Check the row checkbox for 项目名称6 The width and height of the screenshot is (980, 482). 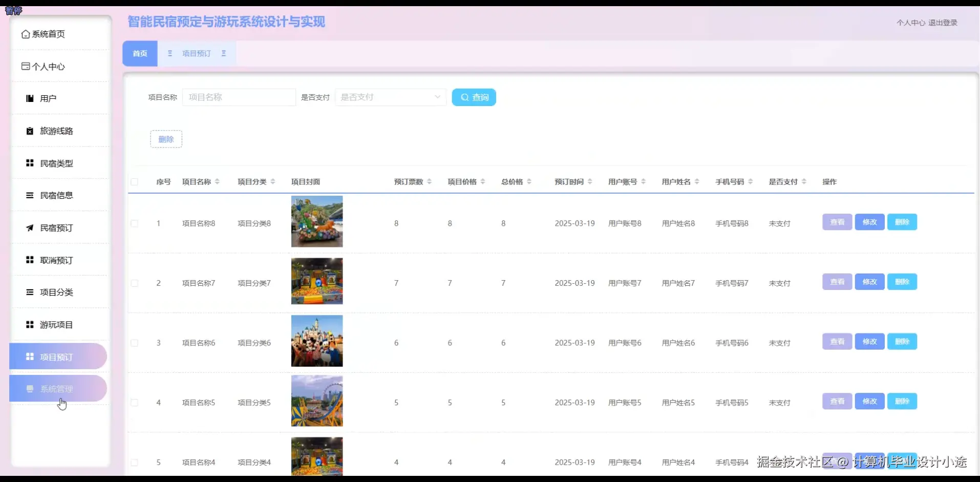pyautogui.click(x=135, y=343)
